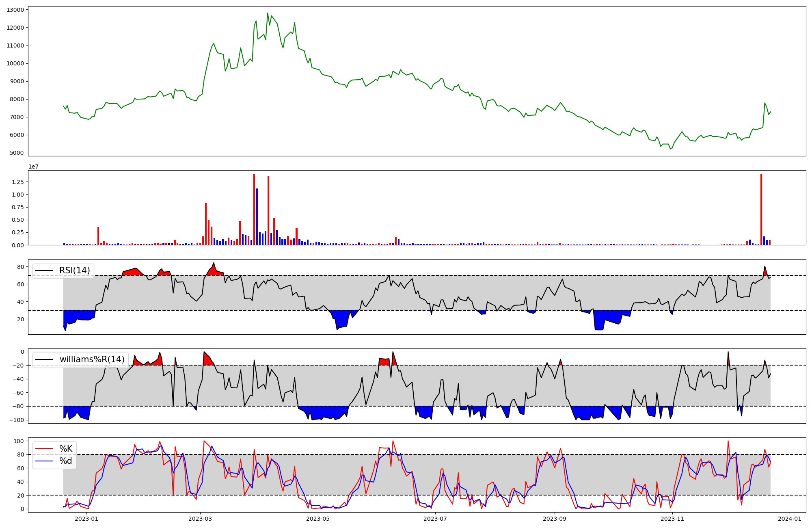This screenshot has width=812, height=528.
Task: Click the 5000 price axis label
Action: coord(17,153)
